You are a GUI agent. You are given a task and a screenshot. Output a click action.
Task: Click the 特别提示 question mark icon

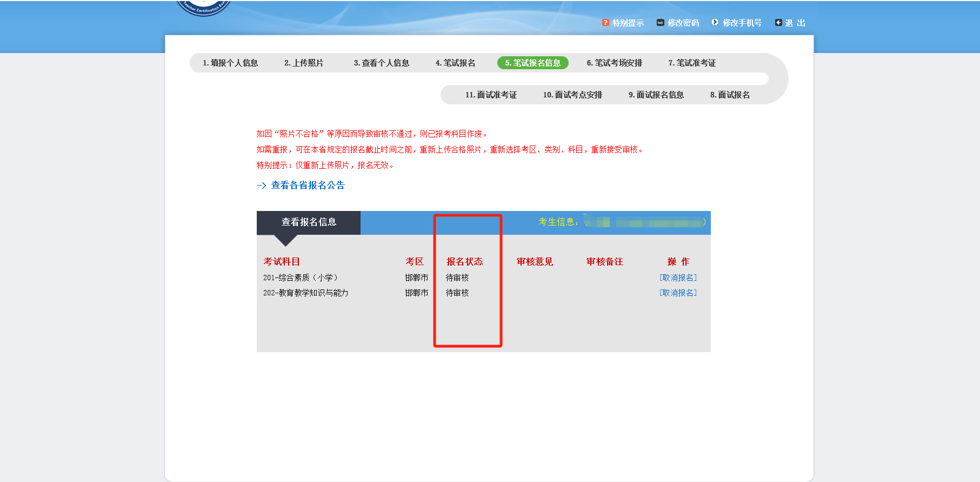[605, 23]
